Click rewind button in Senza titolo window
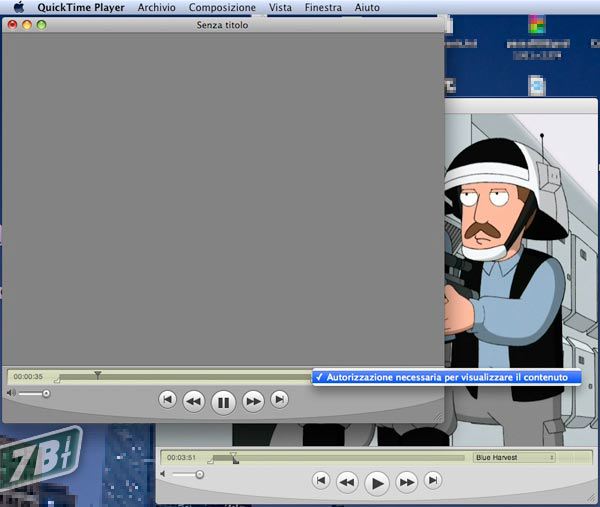Viewport: 600px width, 507px height. click(194, 402)
